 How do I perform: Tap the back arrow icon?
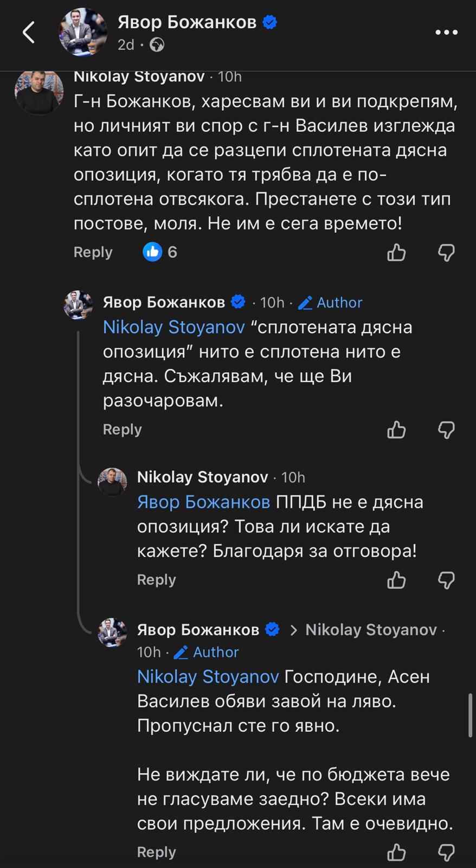click(x=29, y=33)
